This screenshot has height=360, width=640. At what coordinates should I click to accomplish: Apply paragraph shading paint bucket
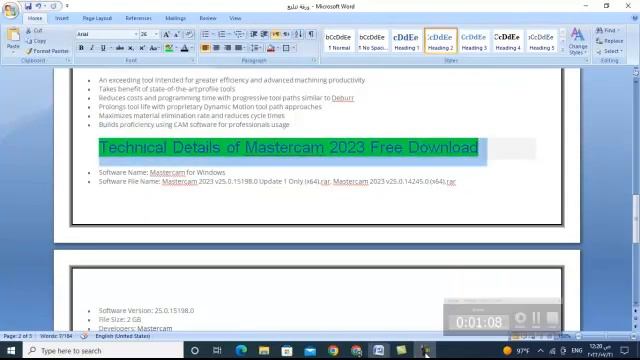pyautogui.click(x=271, y=48)
